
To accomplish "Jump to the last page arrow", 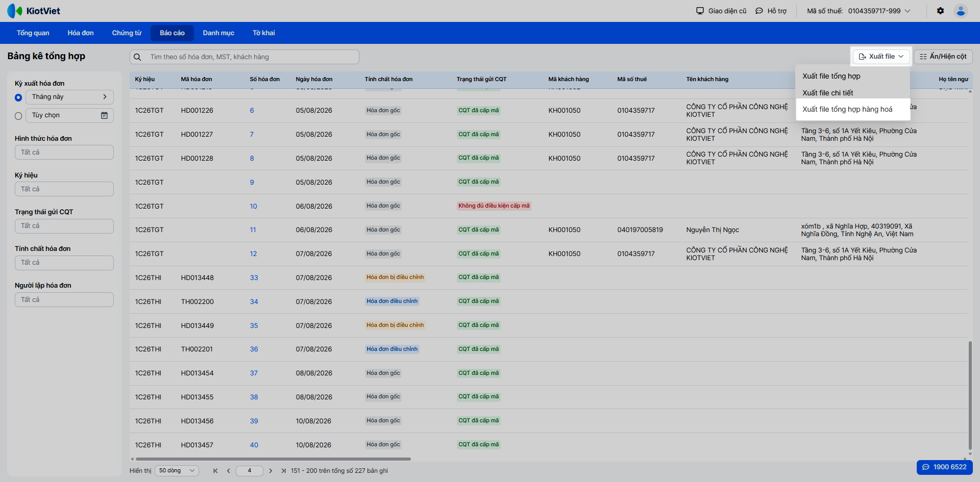I will pos(283,471).
